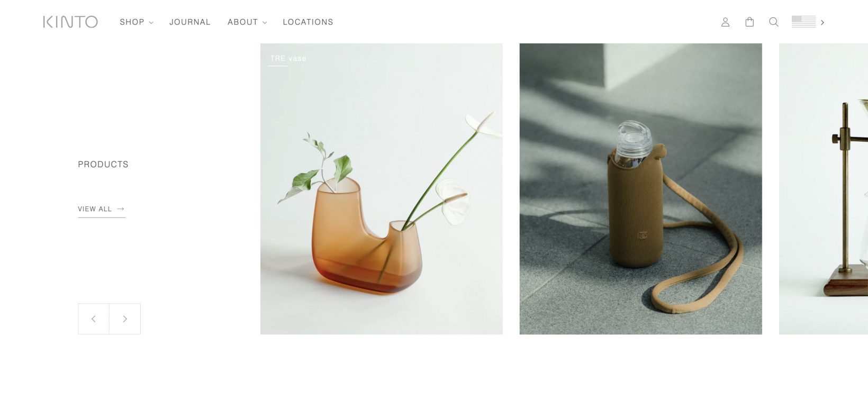Open the bottle with strap product image
The image size is (868, 409).
tap(641, 189)
